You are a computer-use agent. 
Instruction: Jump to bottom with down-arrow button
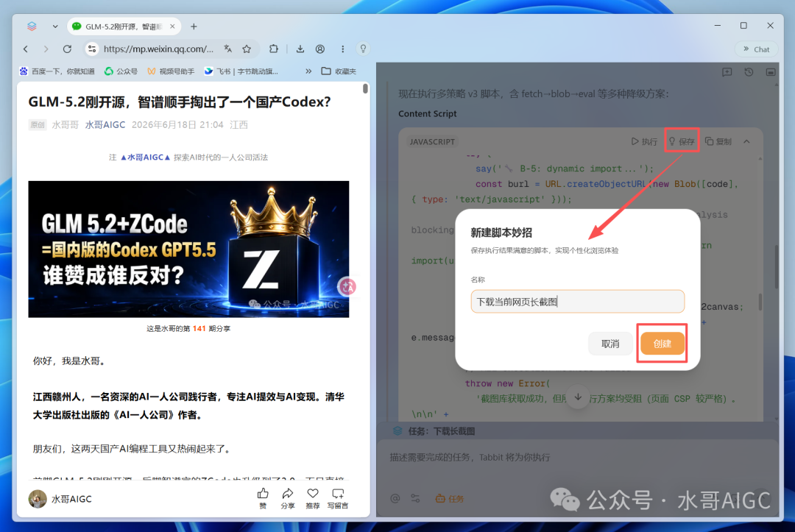pyautogui.click(x=578, y=397)
